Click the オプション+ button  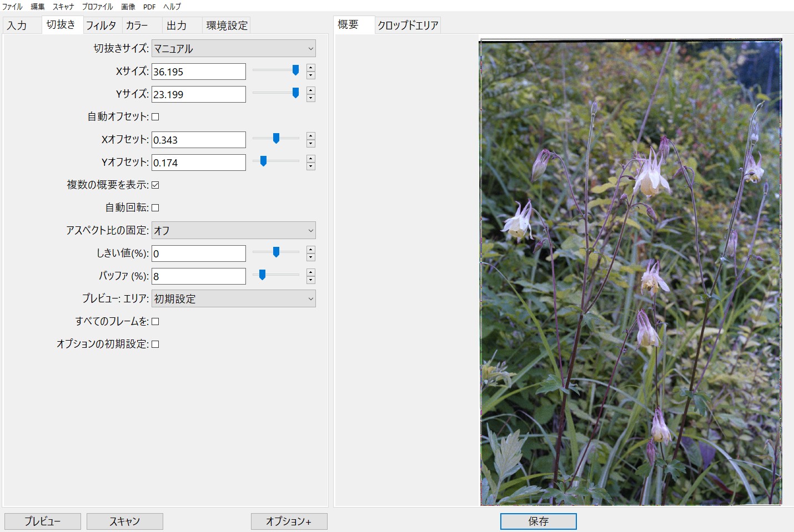click(289, 521)
